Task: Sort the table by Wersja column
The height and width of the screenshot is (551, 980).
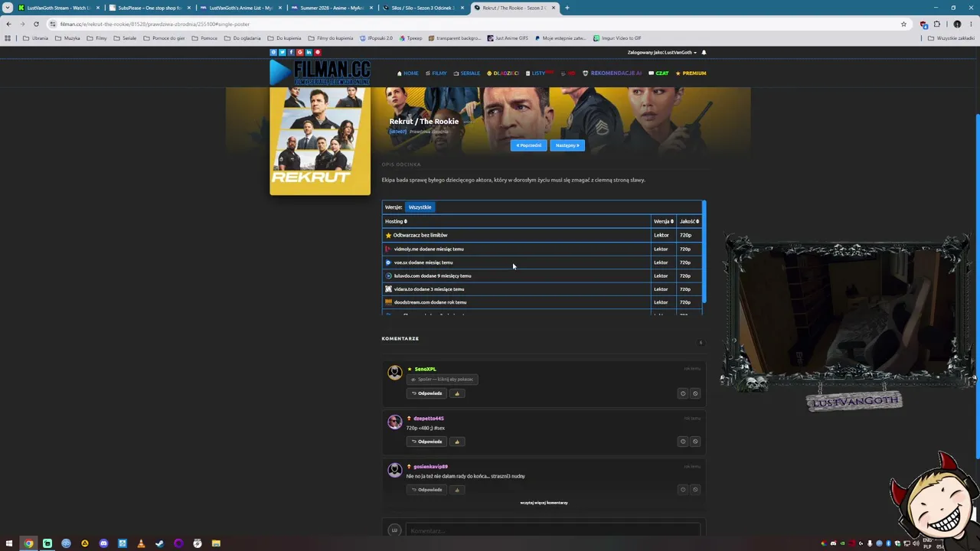Action: (663, 221)
